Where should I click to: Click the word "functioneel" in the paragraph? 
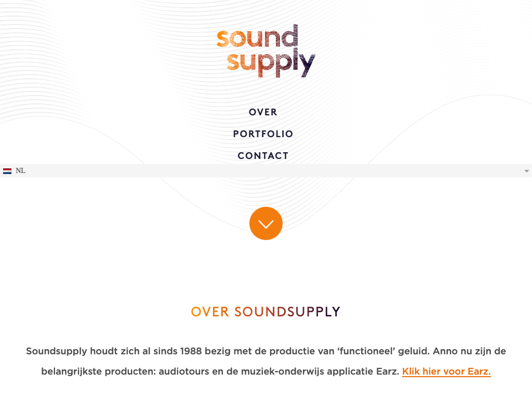[x=366, y=351]
